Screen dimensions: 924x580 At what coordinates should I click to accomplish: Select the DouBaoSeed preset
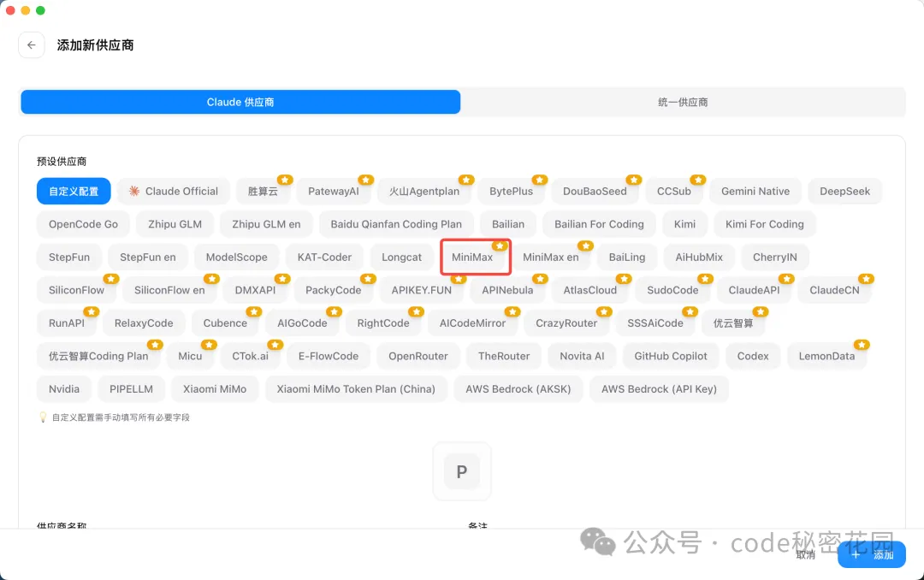click(595, 191)
